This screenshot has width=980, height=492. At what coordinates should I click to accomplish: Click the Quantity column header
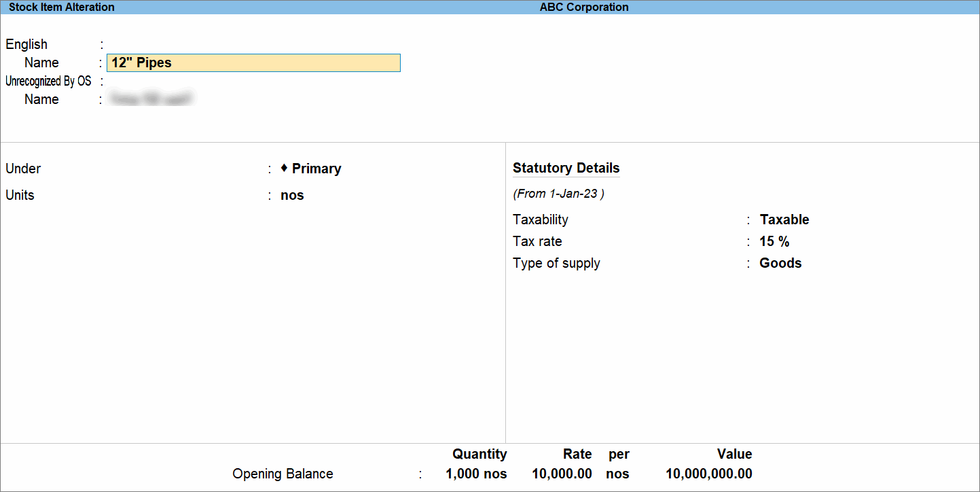coord(479,454)
